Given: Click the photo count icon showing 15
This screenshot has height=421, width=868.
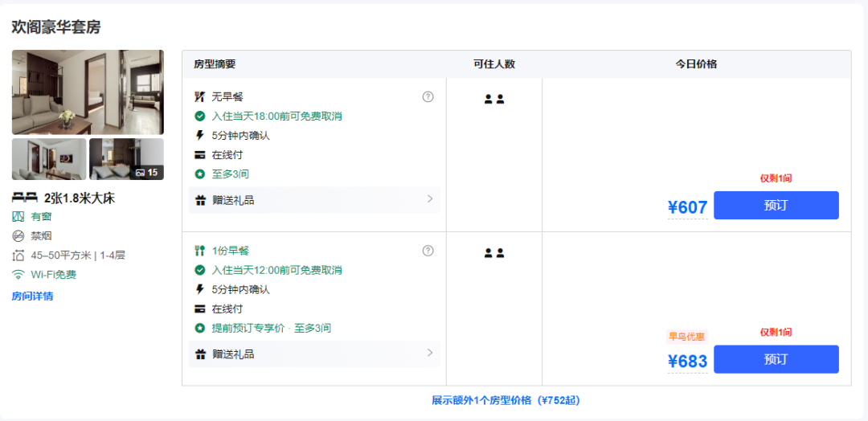Looking at the screenshot, I should coord(140,173).
